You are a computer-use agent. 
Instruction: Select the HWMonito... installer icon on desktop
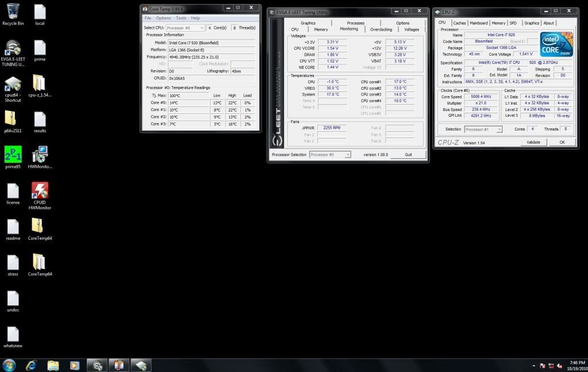pyautogui.click(x=40, y=158)
